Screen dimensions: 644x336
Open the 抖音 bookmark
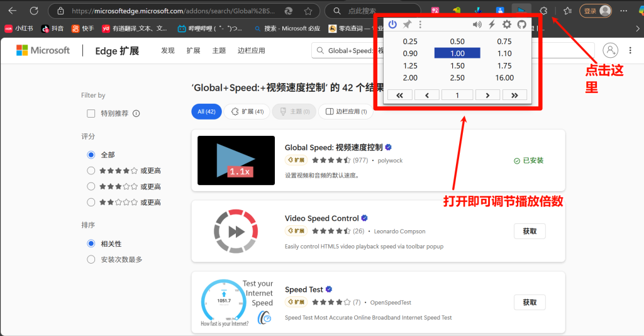[52, 28]
